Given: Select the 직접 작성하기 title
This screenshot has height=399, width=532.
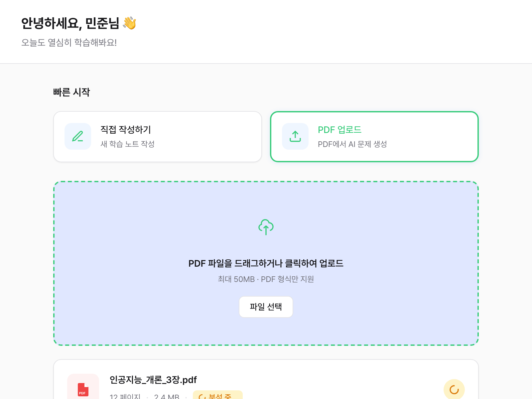Looking at the screenshot, I should 126,130.
